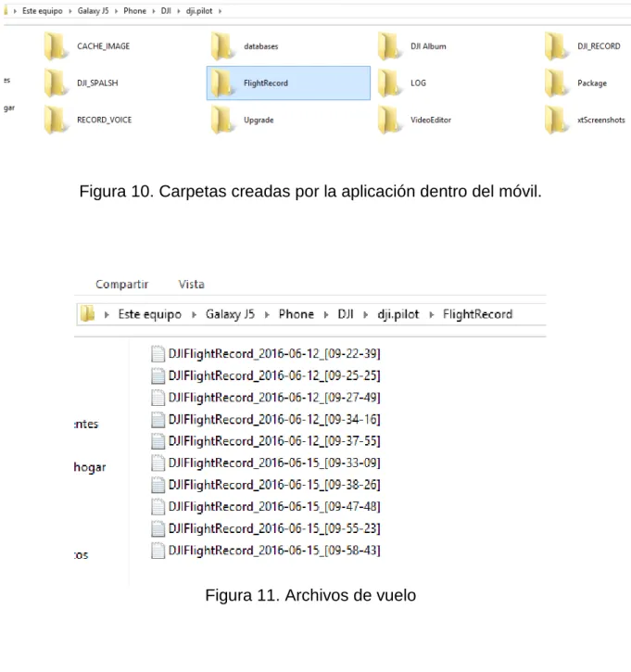Click file icon of DJIFlightRecord_2016-06-12_[09-22-39]

[158, 353]
